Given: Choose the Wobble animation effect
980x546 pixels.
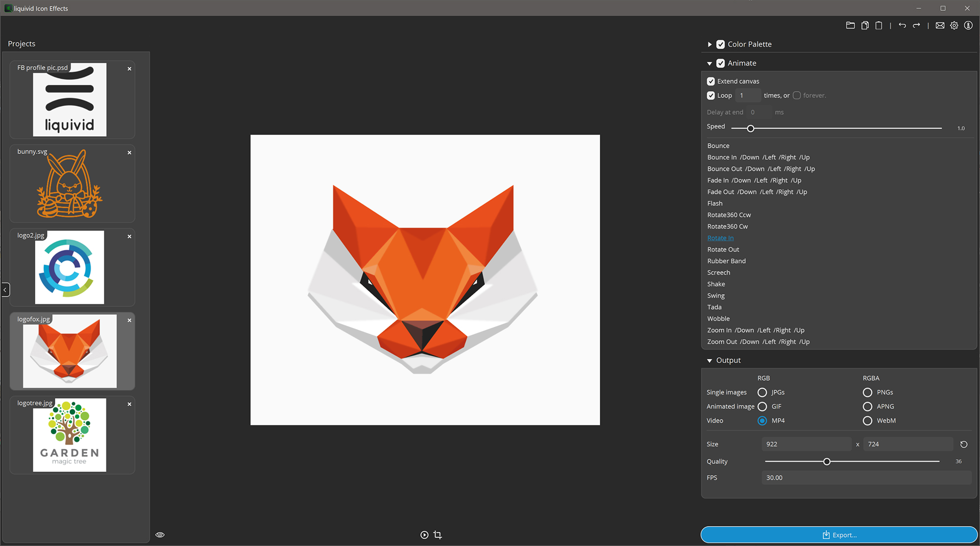Looking at the screenshot, I should pyautogui.click(x=718, y=318).
